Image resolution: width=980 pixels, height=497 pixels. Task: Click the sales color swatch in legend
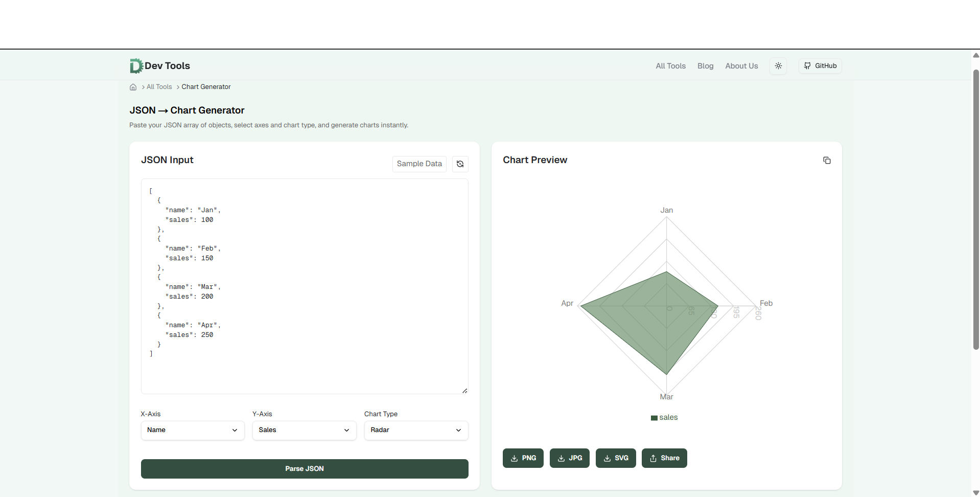[x=654, y=417]
